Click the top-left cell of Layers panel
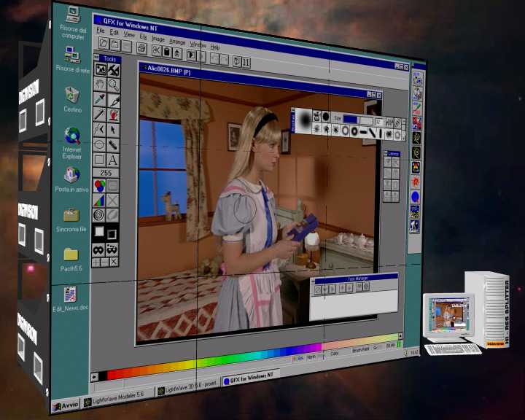Image resolution: width=525 pixels, height=420 pixels. 387,163
